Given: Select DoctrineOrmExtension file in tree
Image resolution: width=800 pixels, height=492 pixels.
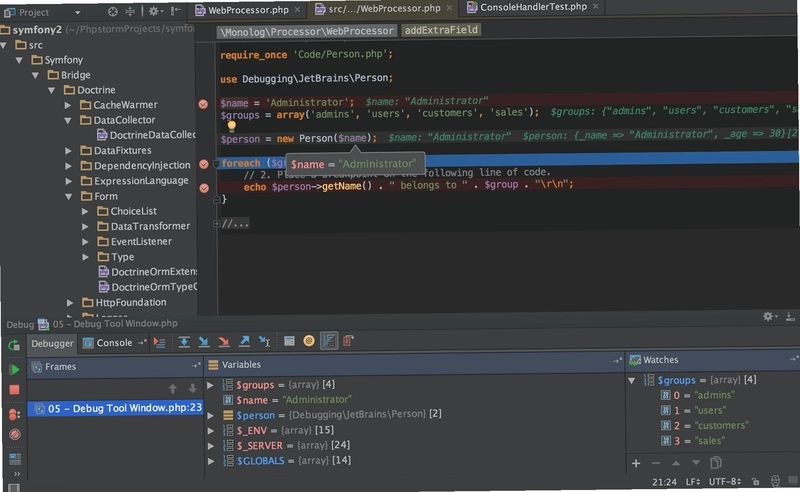Looking at the screenshot, I should coord(148,272).
